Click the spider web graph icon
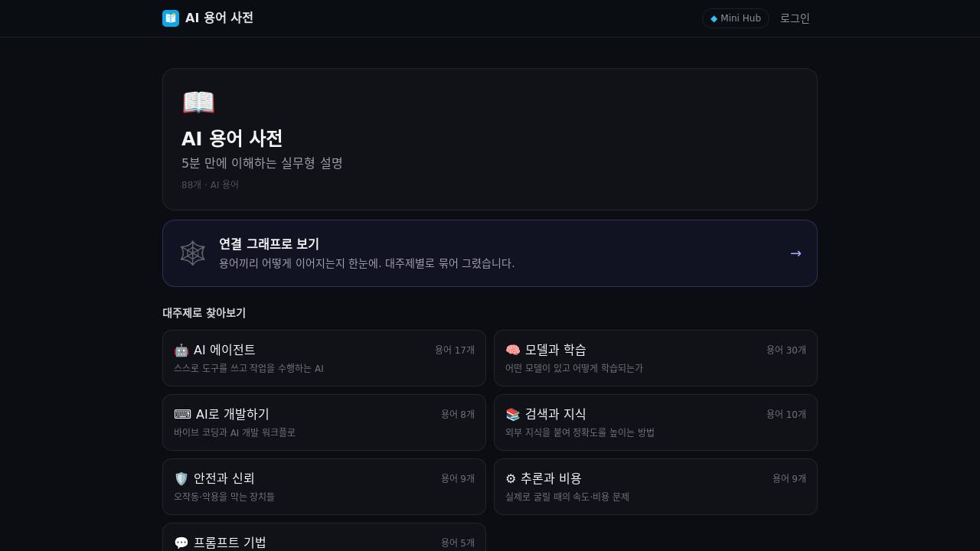This screenshot has height=551, width=980. point(193,253)
